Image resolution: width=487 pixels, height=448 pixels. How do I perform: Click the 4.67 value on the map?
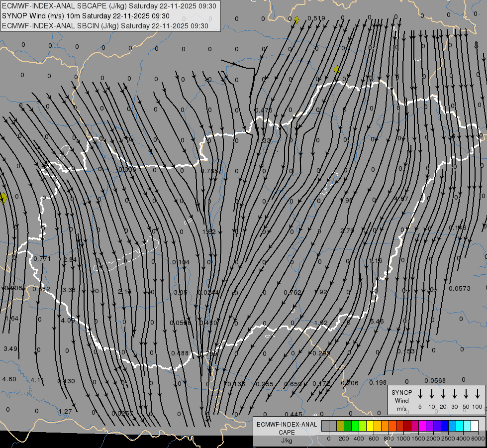(401, 199)
